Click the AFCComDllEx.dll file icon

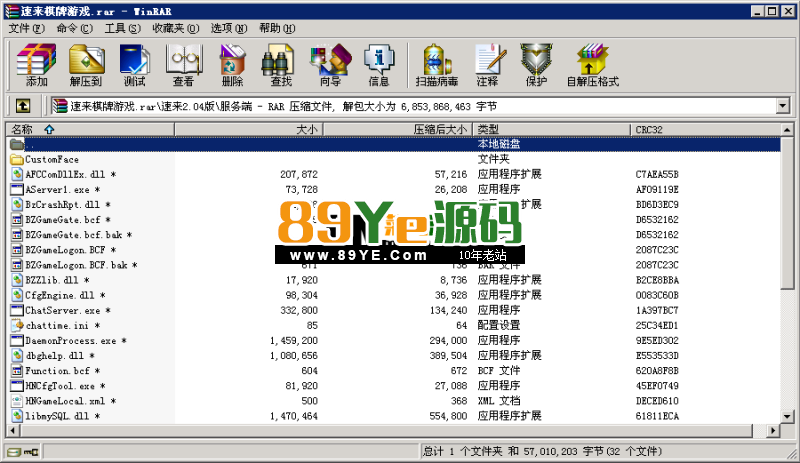click(x=17, y=174)
